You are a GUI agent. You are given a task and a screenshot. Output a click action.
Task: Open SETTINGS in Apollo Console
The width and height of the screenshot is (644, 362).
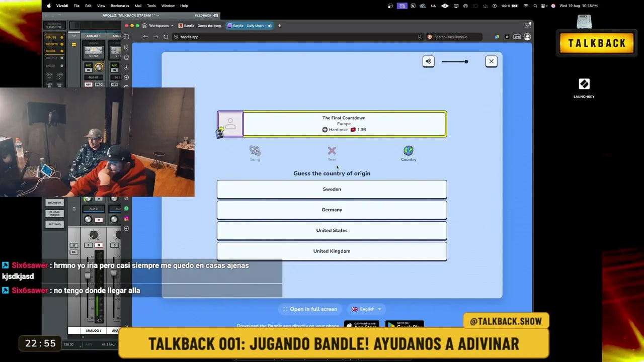pyautogui.click(x=54, y=224)
